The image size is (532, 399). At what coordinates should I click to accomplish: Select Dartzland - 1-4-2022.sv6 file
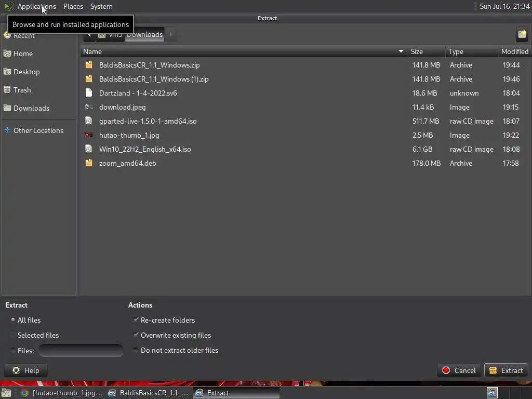(x=138, y=93)
